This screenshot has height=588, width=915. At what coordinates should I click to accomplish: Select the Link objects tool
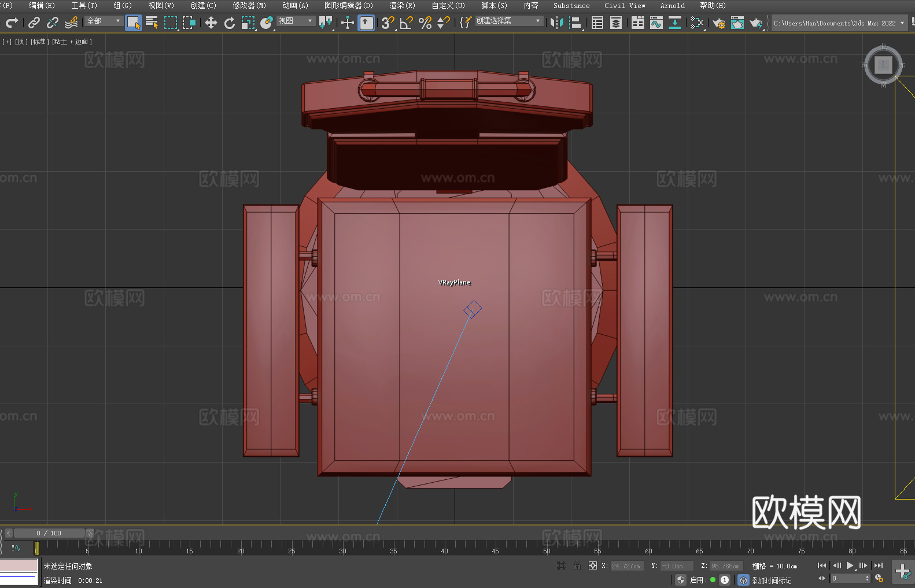click(x=34, y=23)
